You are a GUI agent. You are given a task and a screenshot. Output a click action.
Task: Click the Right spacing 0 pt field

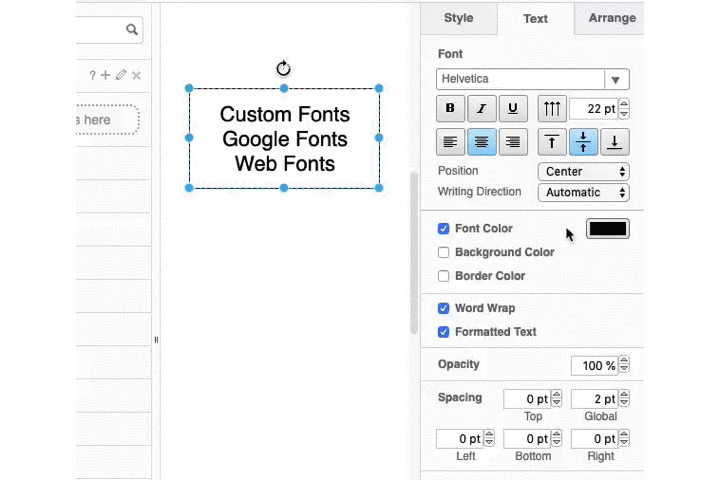tap(595, 439)
